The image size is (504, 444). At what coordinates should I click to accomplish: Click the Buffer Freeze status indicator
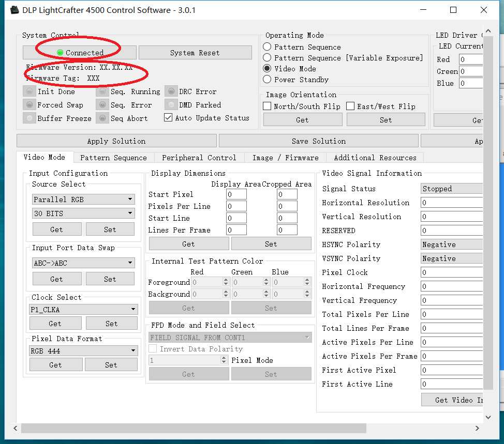29,118
